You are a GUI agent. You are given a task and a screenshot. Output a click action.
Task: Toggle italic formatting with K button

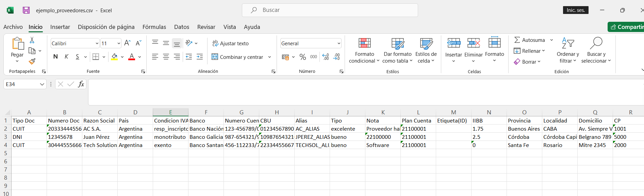point(66,57)
